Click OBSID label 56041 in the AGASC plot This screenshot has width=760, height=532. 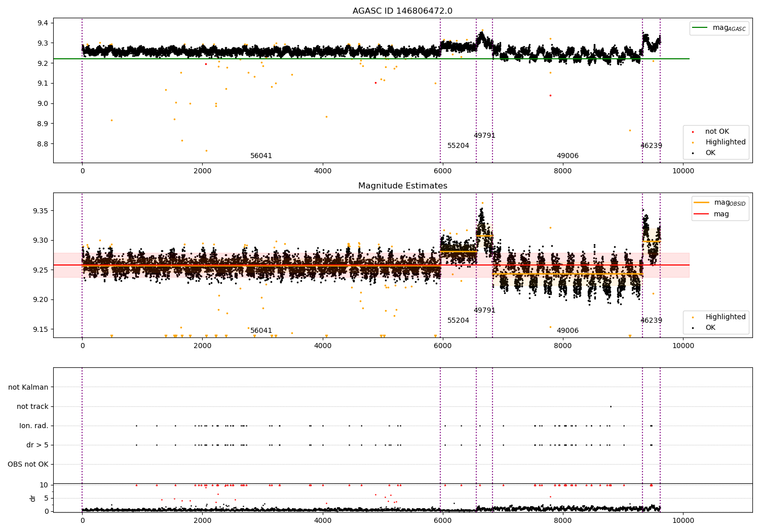point(261,156)
